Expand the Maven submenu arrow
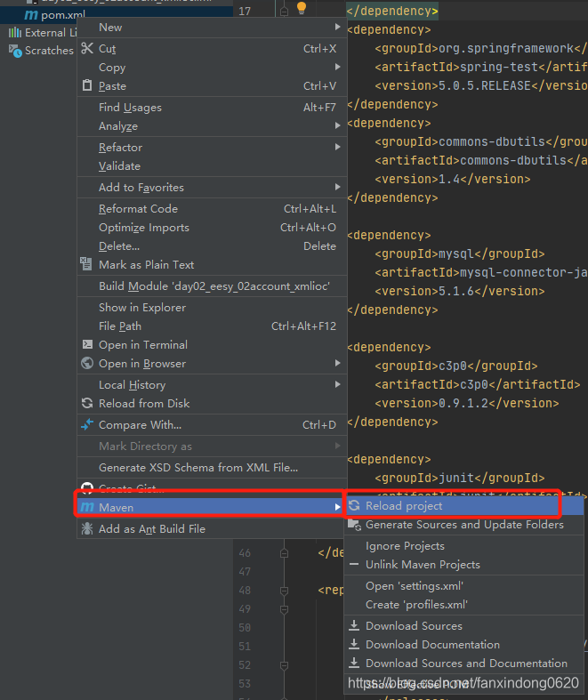The width and height of the screenshot is (588, 700). coord(337,507)
